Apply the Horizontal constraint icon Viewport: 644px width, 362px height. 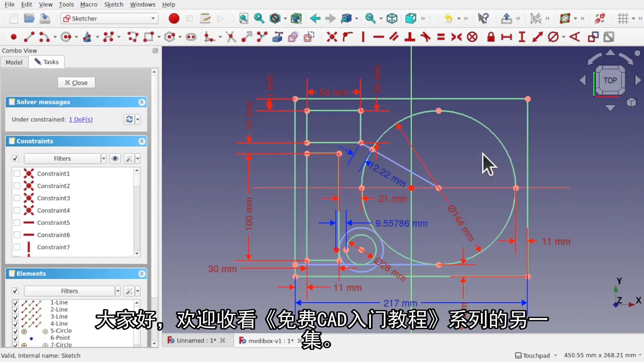(378, 37)
